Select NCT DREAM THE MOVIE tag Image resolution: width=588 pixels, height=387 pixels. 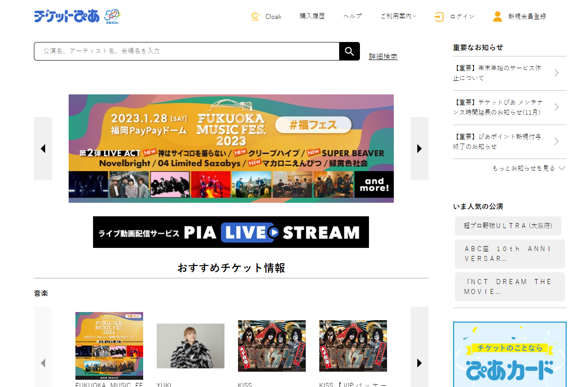click(x=510, y=287)
